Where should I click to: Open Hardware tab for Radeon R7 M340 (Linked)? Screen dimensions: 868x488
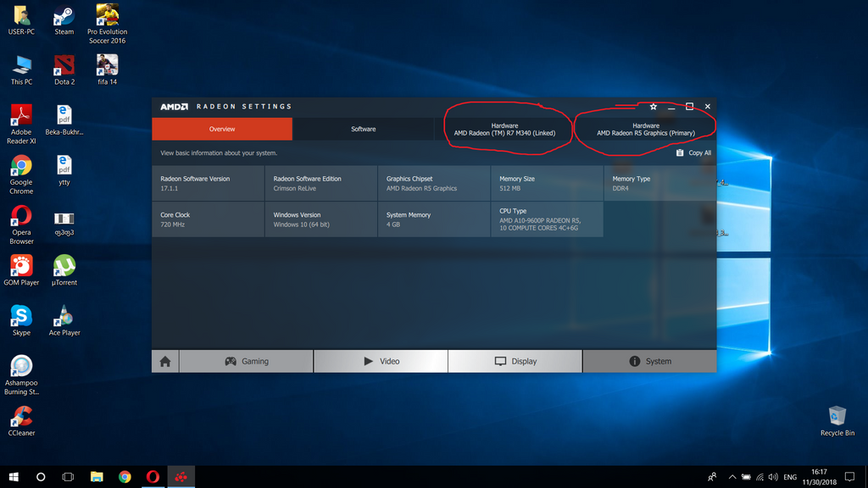(504, 129)
